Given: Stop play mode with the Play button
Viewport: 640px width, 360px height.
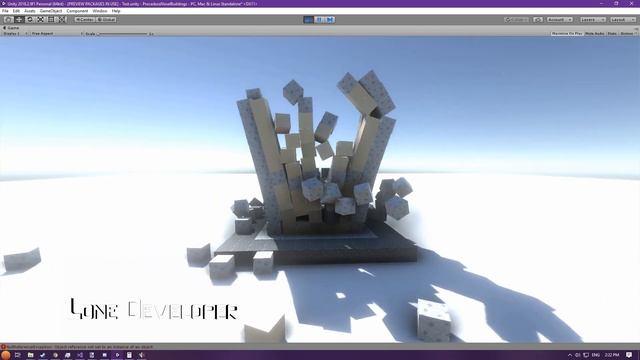Looking at the screenshot, I should (309, 20).
